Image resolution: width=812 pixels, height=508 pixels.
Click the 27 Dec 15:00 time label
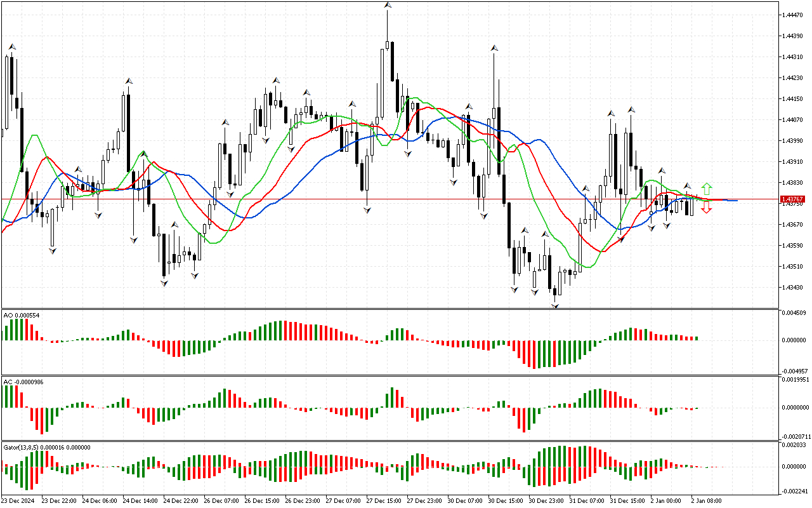384,501
